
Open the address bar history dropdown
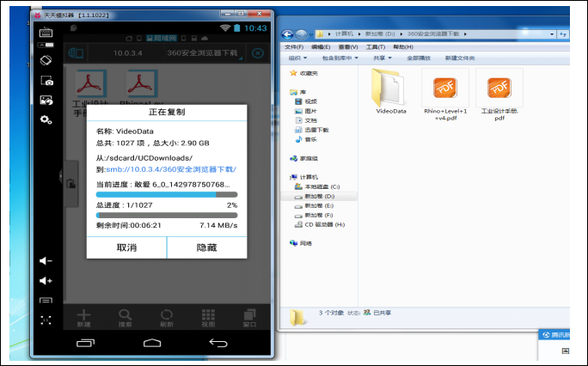(x=552, y=34)
